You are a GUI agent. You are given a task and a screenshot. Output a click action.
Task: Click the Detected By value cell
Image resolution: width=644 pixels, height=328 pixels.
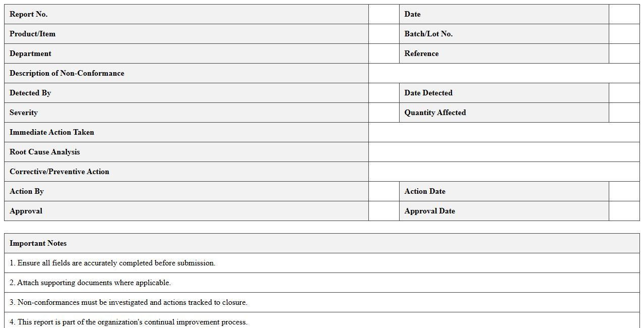tap(383, 93)
